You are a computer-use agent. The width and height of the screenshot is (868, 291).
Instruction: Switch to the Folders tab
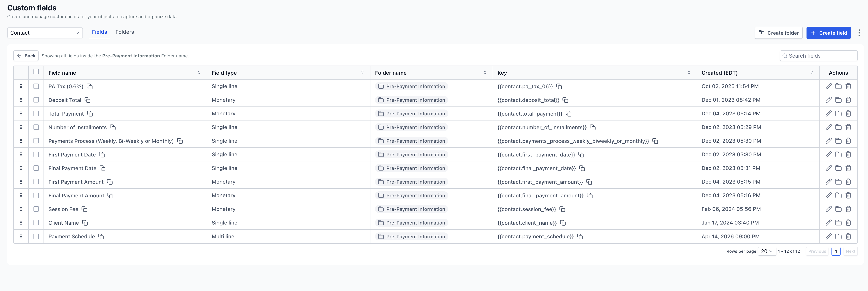point(125,32)
